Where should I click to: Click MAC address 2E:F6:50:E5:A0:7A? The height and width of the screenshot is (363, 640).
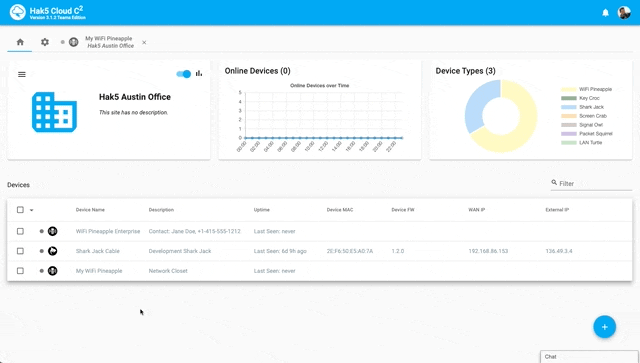pyautogui.click(x=350, y=251)
